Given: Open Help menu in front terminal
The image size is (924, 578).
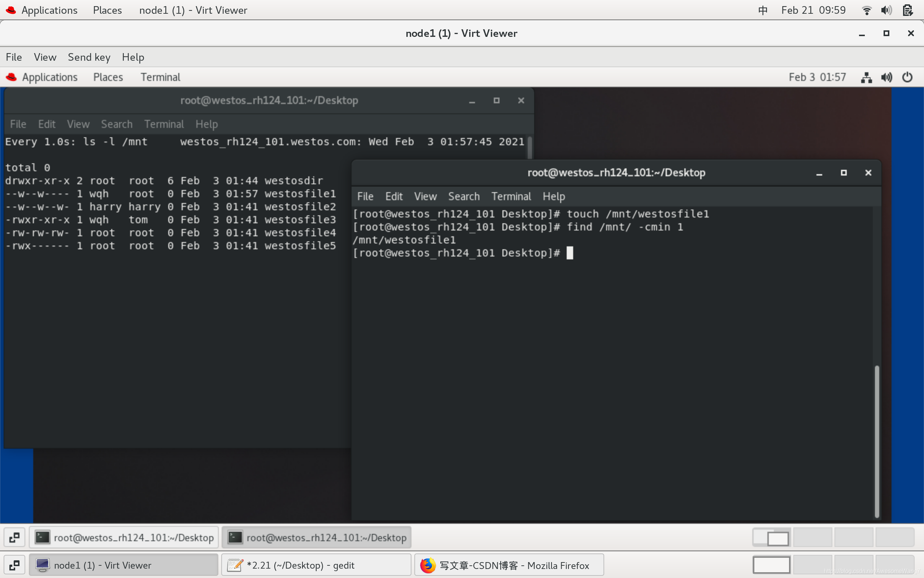Looking at the screenshot, I should click(554, 197).
